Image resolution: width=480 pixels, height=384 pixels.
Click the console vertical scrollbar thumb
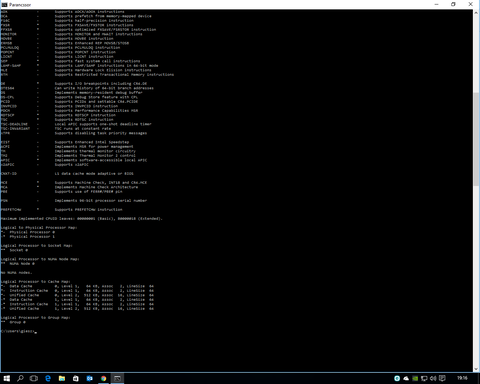point(476,139)
